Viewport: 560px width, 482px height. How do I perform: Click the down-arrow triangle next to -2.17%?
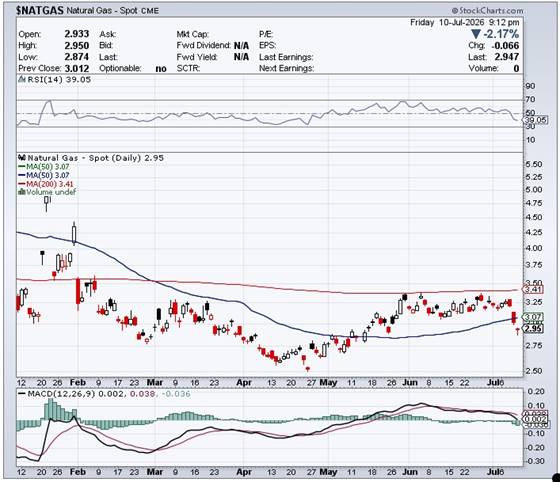click(476, 34)
